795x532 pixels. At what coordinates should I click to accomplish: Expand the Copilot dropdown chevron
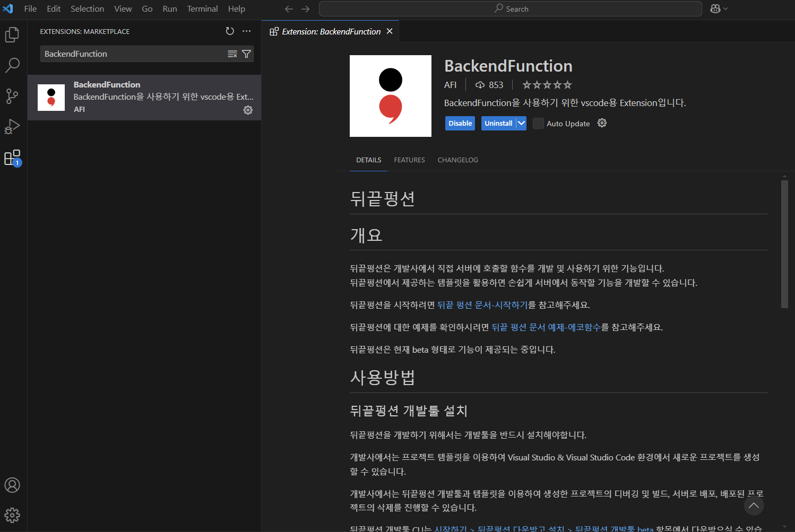click(726, 9)
